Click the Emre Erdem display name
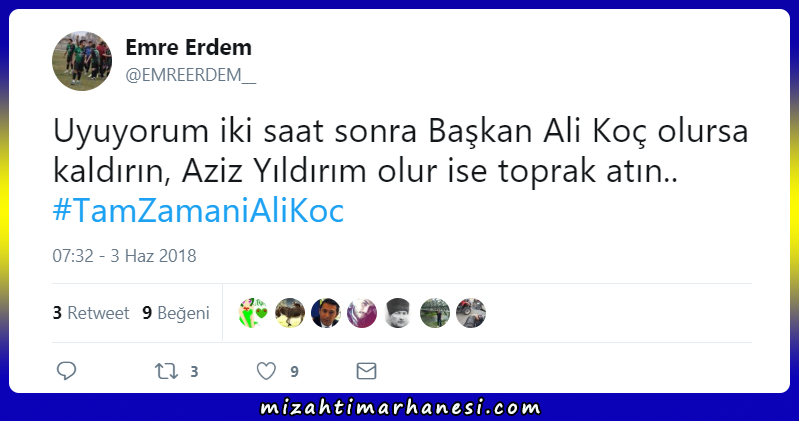 [x=189, y=47]
